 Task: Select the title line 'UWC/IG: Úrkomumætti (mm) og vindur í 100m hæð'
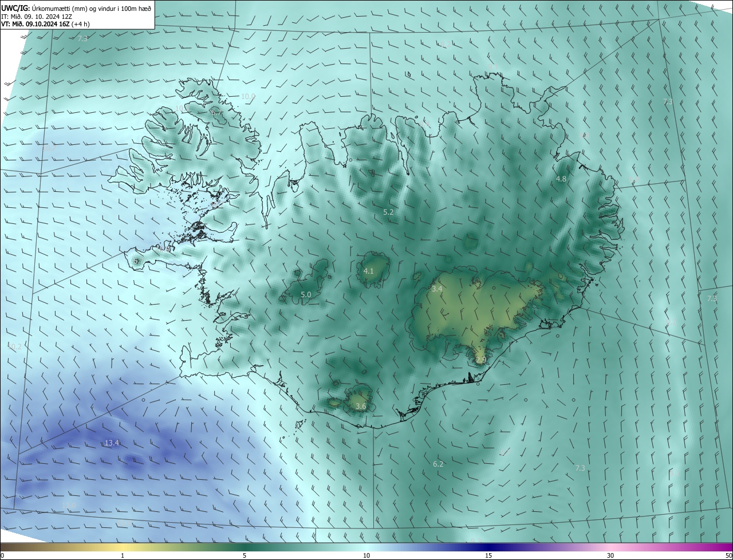pyautogui.click(x=76, y=8)
